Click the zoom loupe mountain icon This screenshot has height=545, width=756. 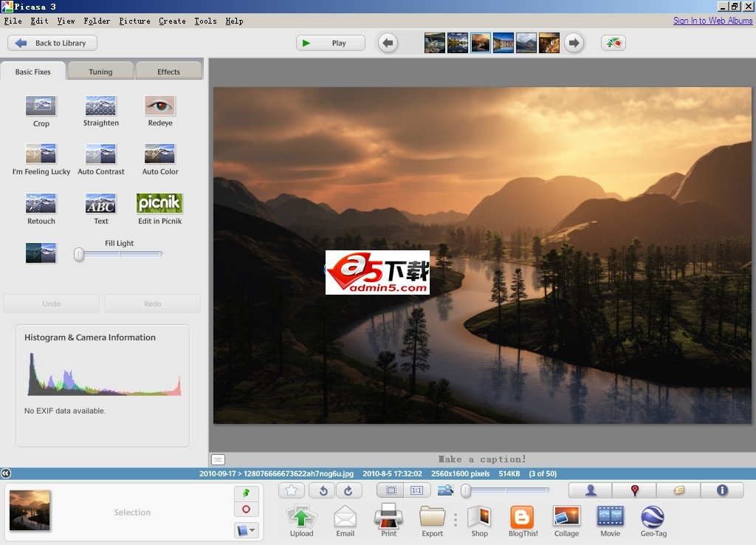point(445,490)
